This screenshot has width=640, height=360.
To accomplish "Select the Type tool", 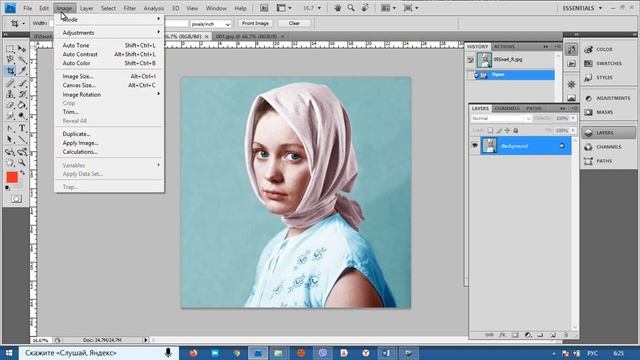I will (x=22, y=129).
